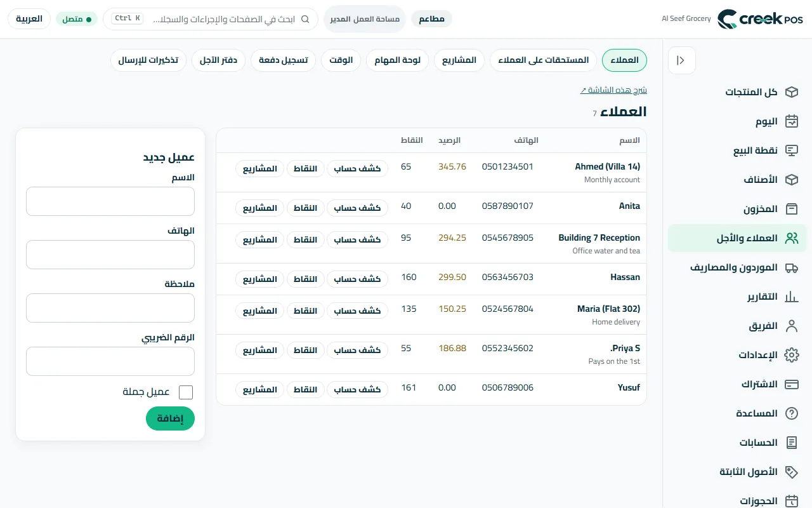
Task: Go to the تذكيرات للإرسال tab
Action: 148,60
